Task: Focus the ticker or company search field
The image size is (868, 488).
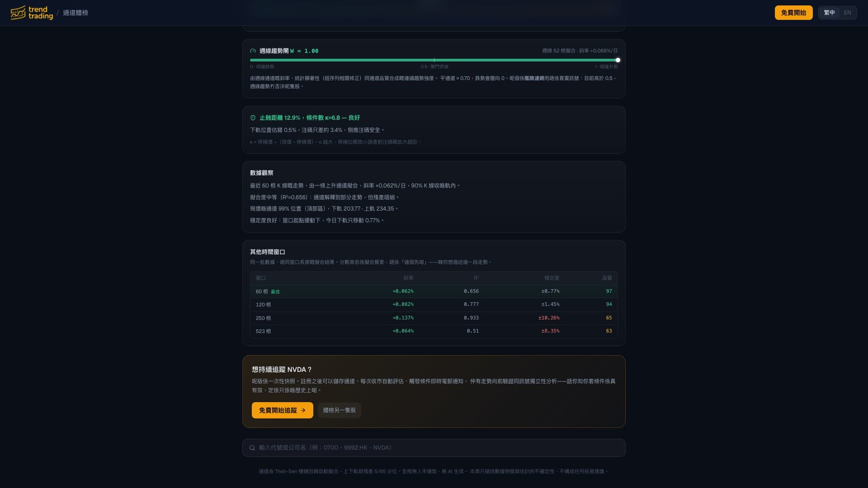Action: pyautogui.click(x=434, y=448)
